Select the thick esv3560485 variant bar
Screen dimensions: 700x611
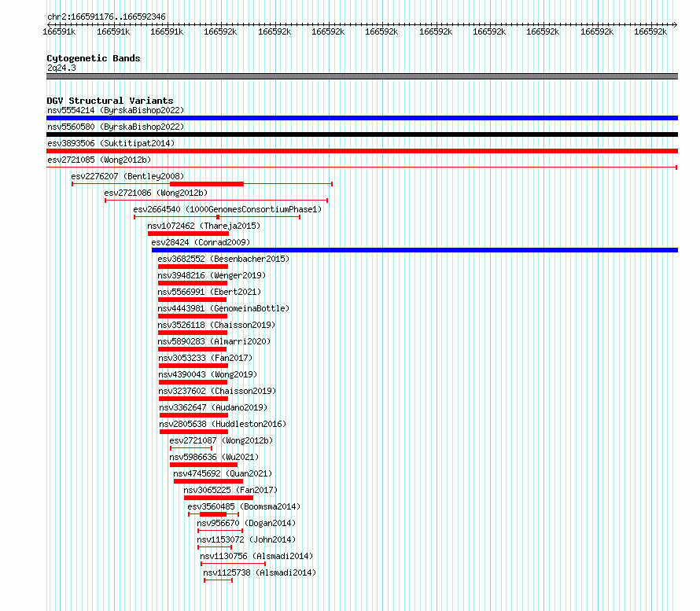pos(213,514)
